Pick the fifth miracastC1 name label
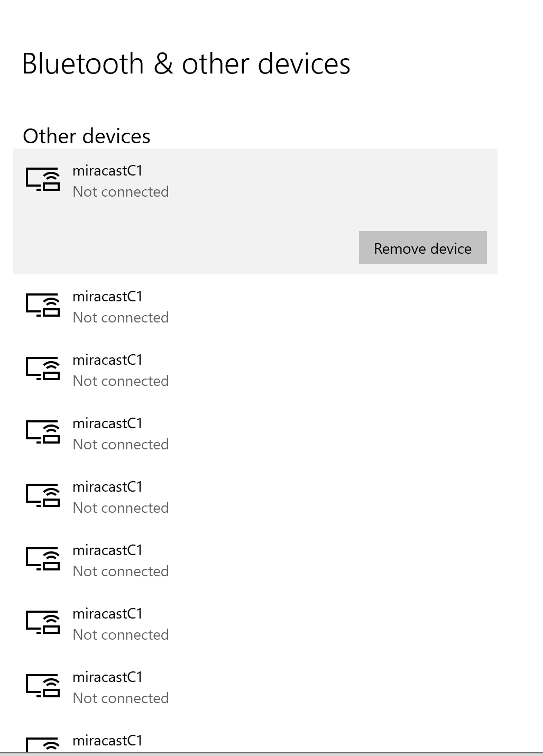This screenshot has width=543, height=756. (107, 487)
